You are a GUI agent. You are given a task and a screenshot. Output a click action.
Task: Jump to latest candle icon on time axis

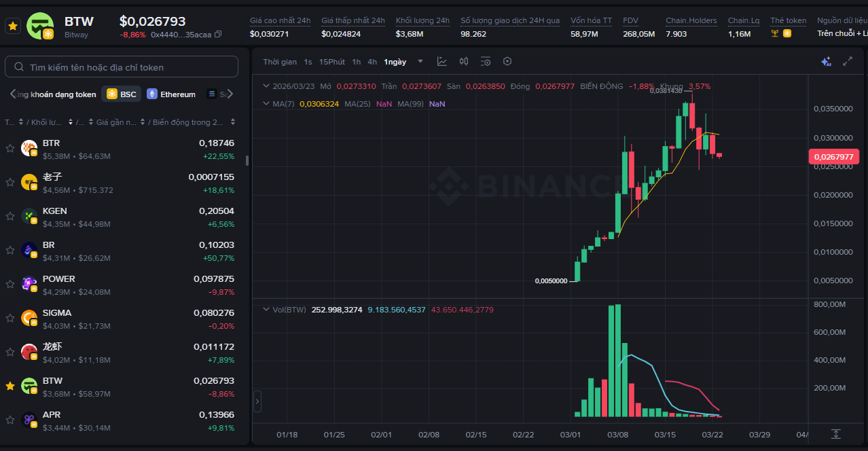point(836,434)
